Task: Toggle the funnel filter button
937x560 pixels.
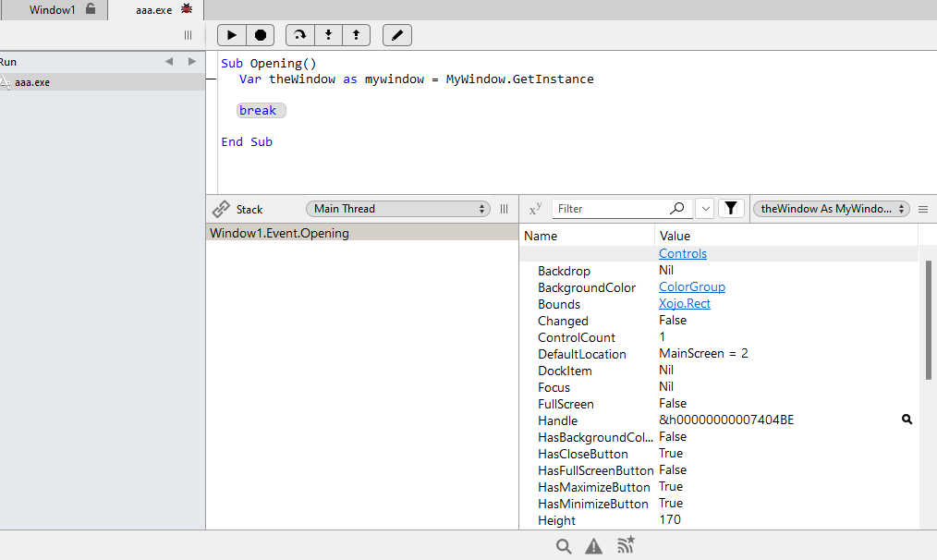Action: (x=731, y=209)
